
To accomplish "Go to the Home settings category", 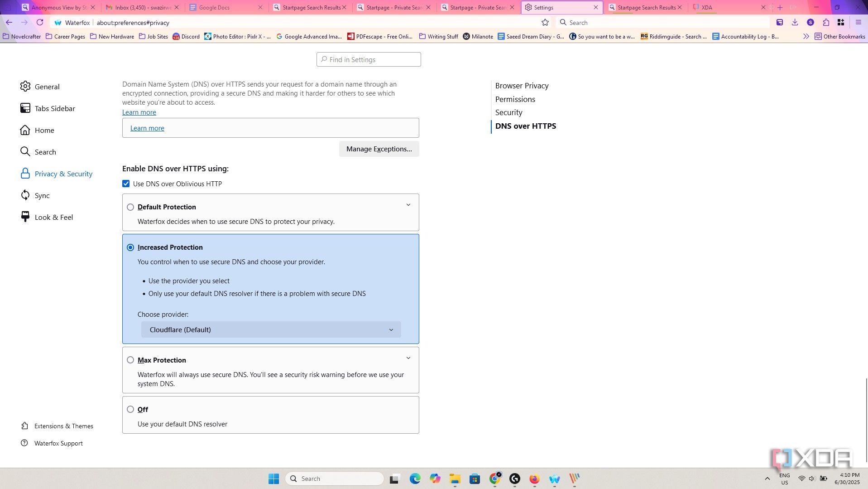I will click(37, 130).
